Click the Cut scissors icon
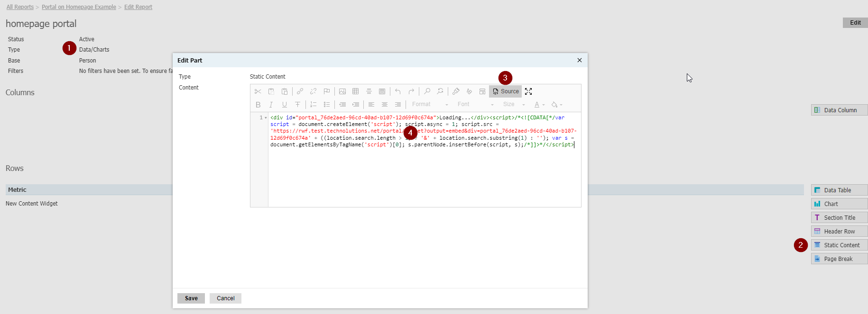868x314 pixels. [258, 91]
